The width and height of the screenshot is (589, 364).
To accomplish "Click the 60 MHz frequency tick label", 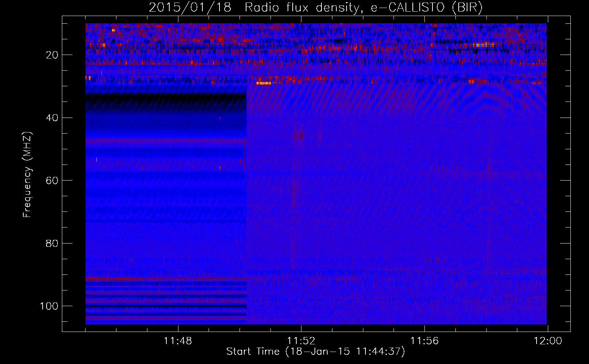I will [x=52, y=181].
